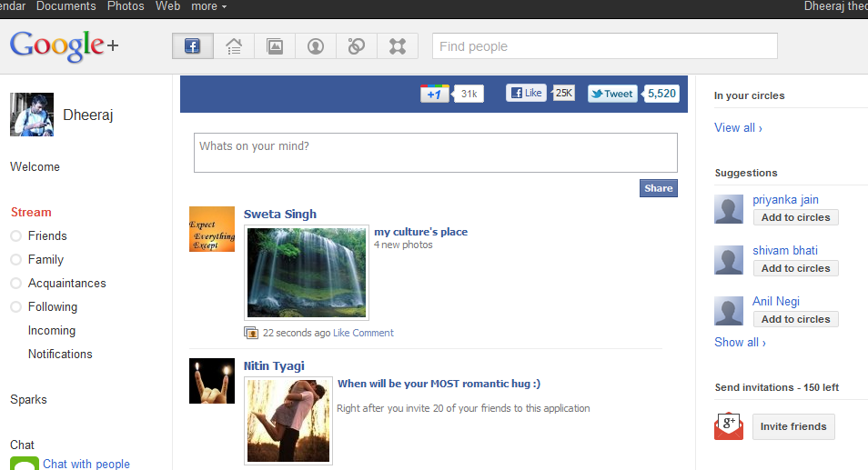The height and width of the screenshot is (470, 868).
Task: Open Sparks in the sidebar
Action: point(28,399)
